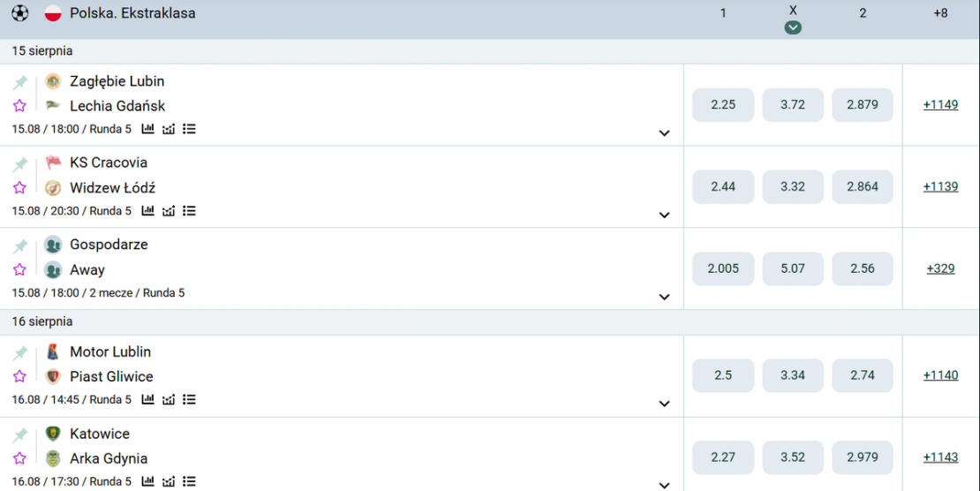Viewport: 980px width, 491px height.
Task: Open the Polska. Ekstraklasa league header
Action: pos(132,13)
